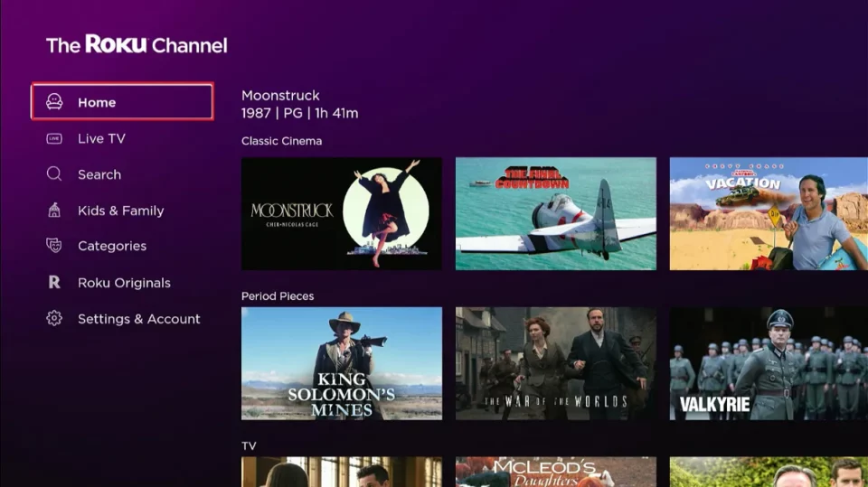
Task: Click the Period Pieces row heading
Action: click(x=278, y=296)
